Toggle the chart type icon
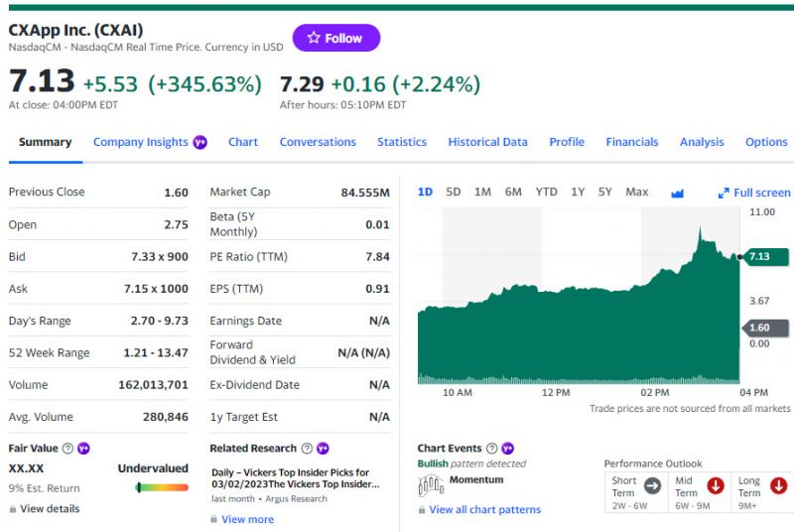Screen dimensions: 794x532 [x=677, y=194]
